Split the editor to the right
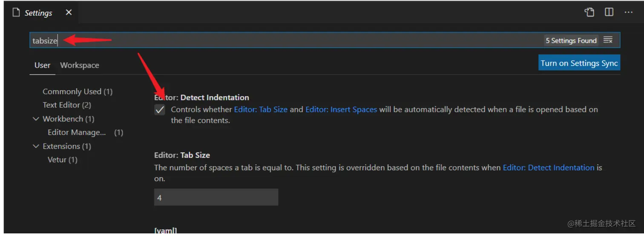This screenshot has height=236, width=644. tap(609, 12)
